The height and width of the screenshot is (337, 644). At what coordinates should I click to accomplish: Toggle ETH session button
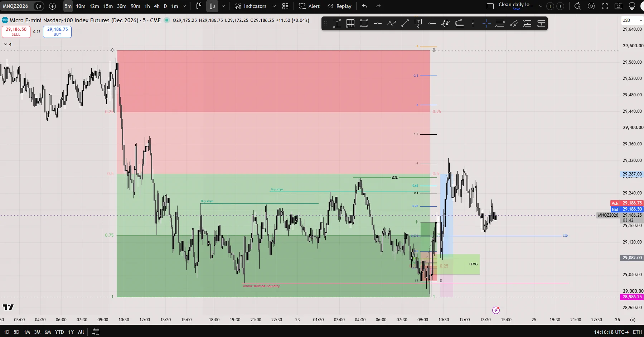coord(637,332)
